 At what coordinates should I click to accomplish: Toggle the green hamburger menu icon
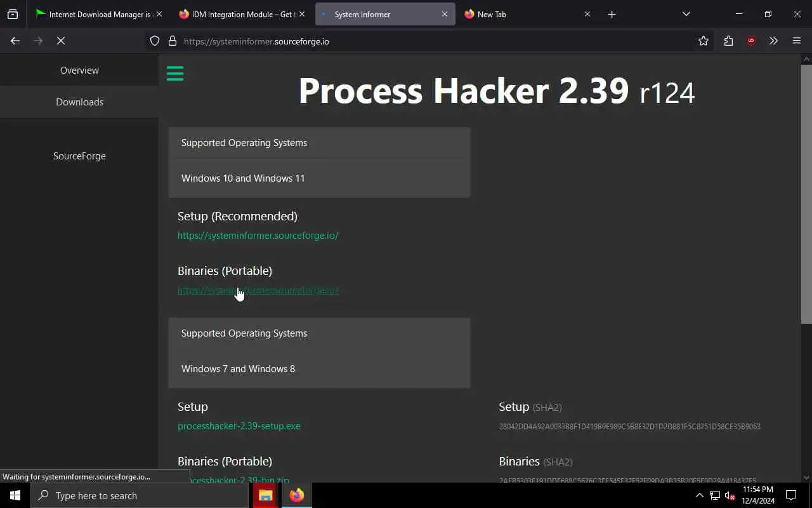click(175, 74)
